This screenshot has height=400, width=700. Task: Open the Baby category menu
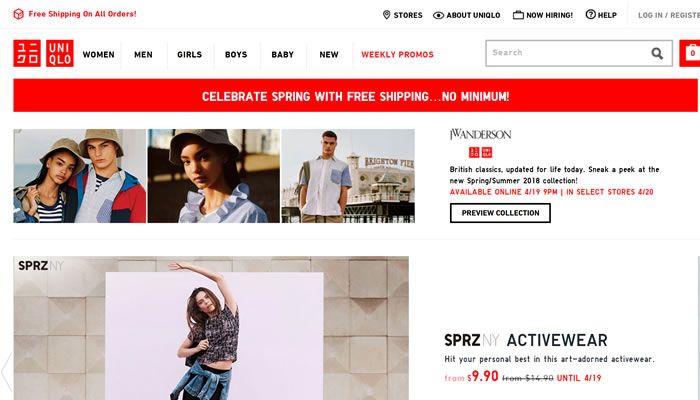click(283, 54)
